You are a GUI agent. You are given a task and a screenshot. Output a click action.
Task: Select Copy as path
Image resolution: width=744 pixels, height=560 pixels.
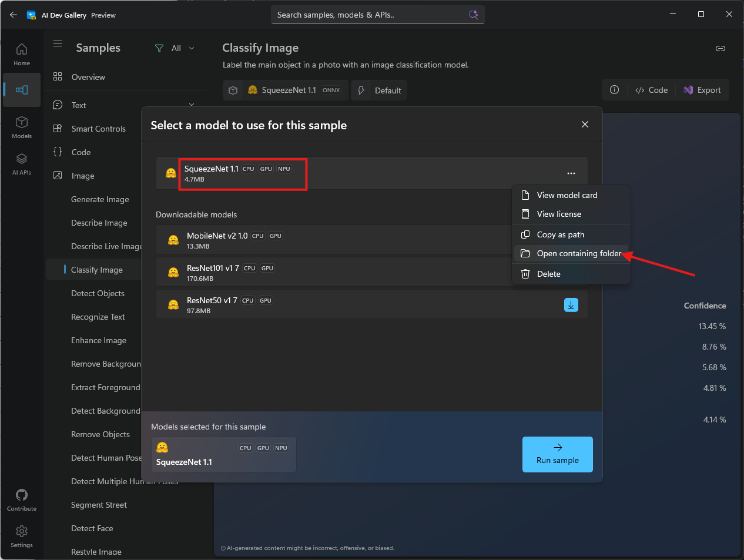pos(571,234)
